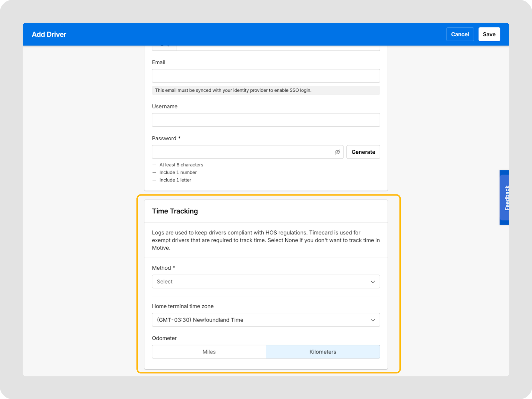532x399 pixels.
Task: Open the Newfoundland Time zone dropdown
Action: point(259,320)
